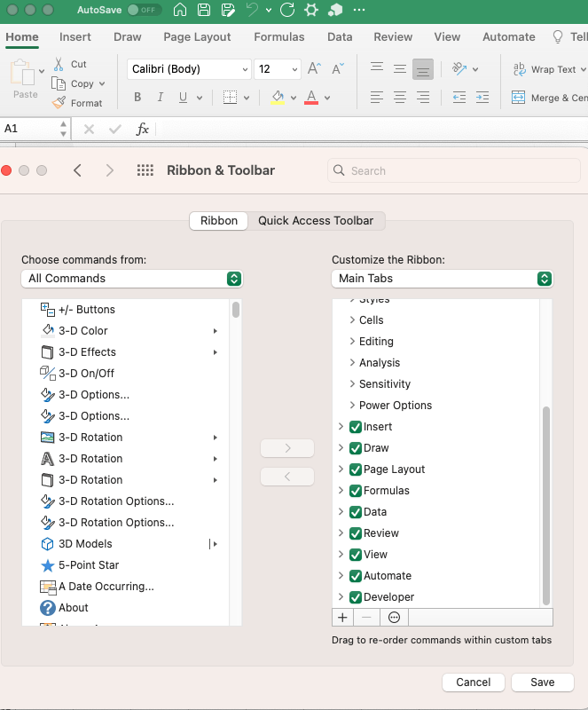
Task: Expand the Cells group
Action: tap(352, 319)
